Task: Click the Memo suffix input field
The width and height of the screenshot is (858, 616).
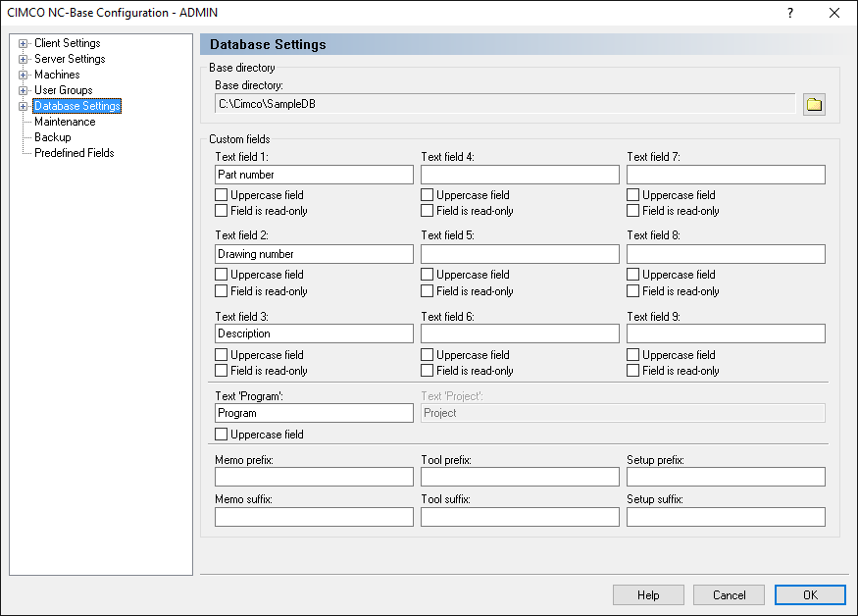Action: [314, 517]
